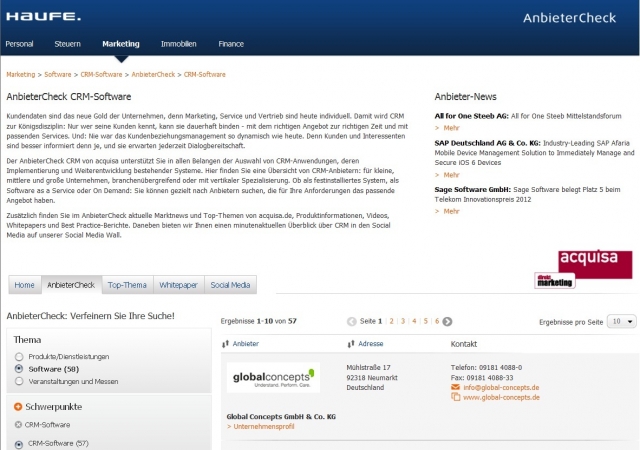Viewport: 640px width, 450px height.
Task: Open the Unternehmensprofil link
Action: coord(262,426)
